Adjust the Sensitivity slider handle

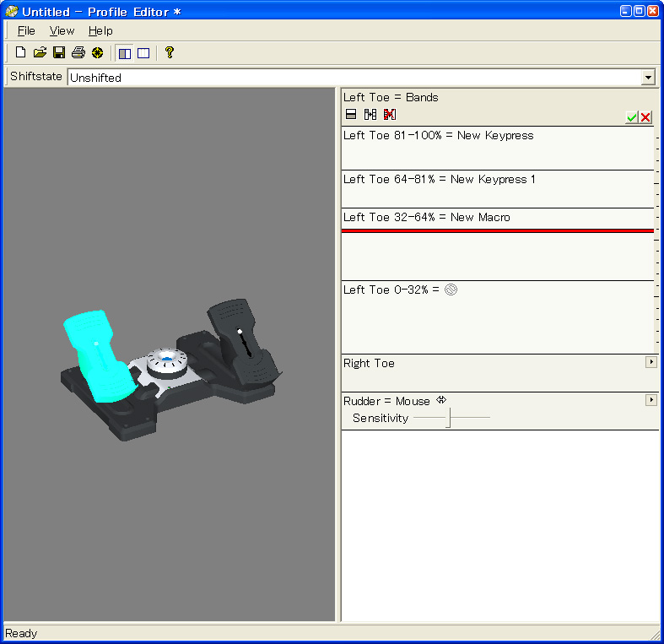pos(449,418)
